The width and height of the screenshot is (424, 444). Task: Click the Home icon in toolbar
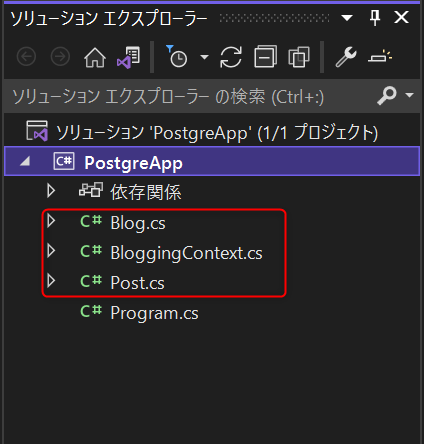[x=95, y=57]
